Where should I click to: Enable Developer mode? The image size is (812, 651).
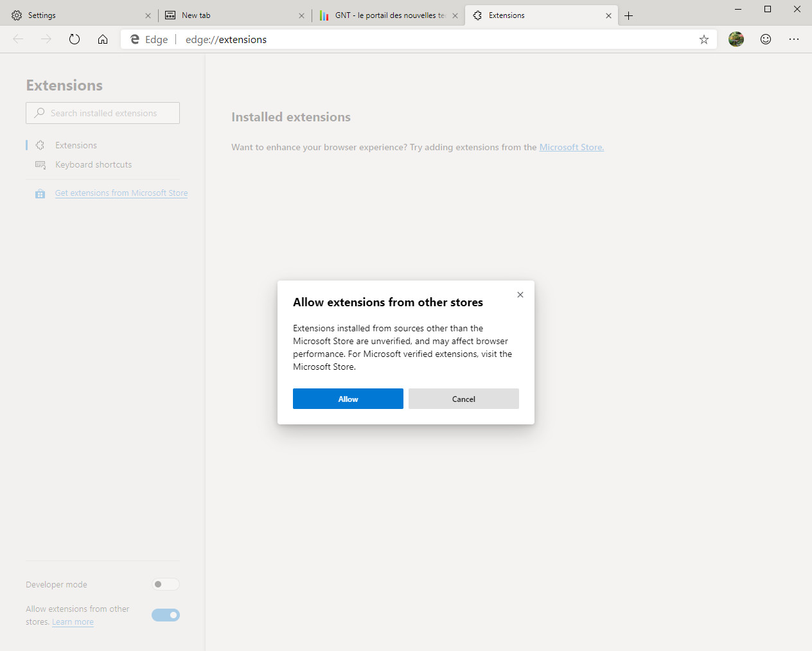click(x=165, y=584)
